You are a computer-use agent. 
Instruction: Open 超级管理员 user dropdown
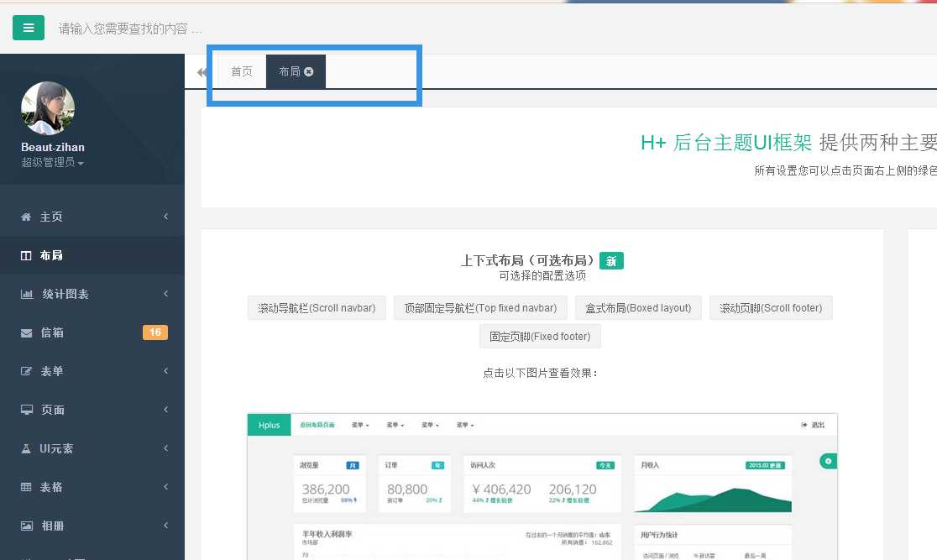(x=53, y=162)
